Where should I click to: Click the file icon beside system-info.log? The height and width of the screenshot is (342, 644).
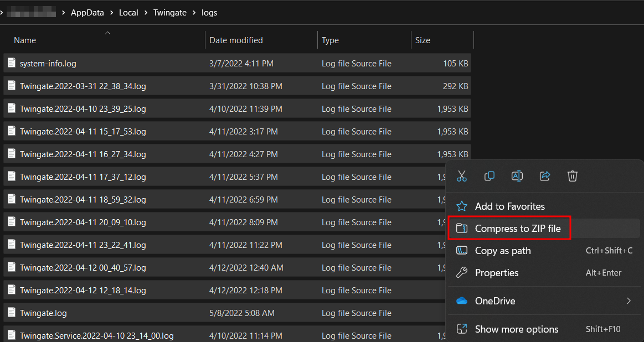[x=12, y=63]
